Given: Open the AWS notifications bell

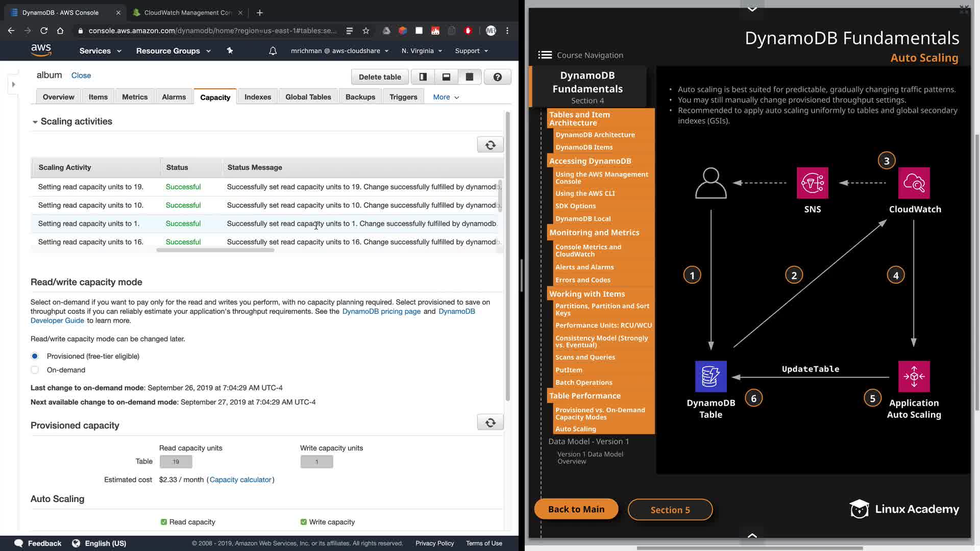Looking at the screenshot, I should [273, 51].
